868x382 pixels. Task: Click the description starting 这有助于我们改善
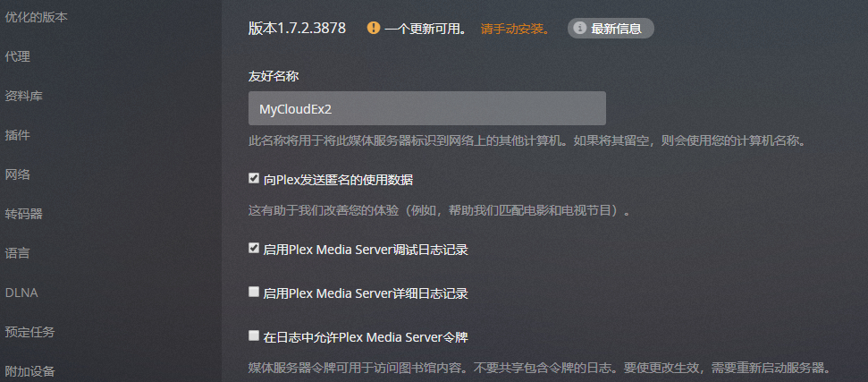(x=439, y=211)
